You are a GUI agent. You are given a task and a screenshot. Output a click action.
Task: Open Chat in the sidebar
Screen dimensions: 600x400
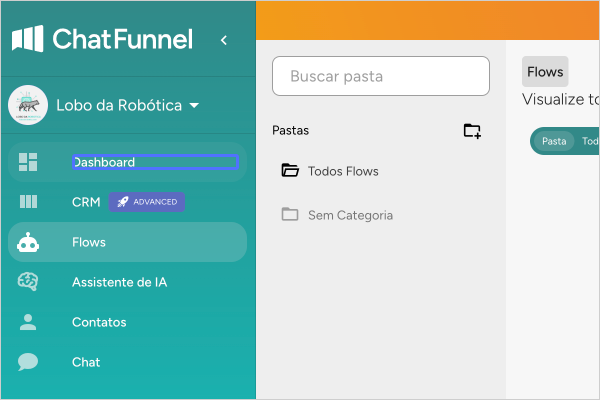pyautogui.click(x=127, y=362)
